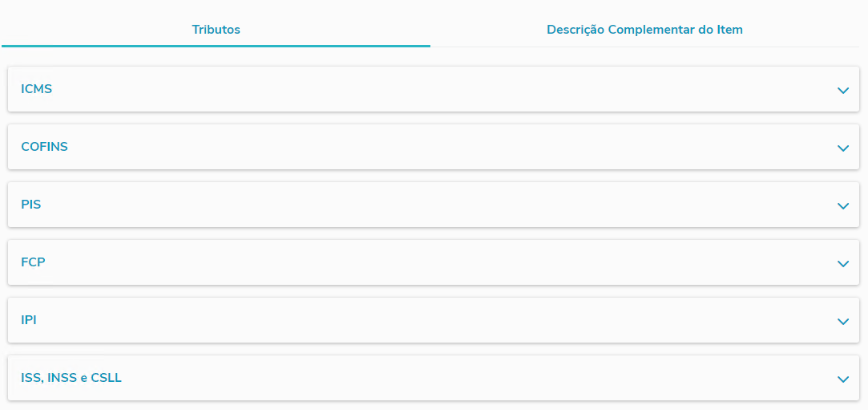Click the empty middle of ICMS card
This screenshot has height=410, width=868.
click(x=433, y=89)
